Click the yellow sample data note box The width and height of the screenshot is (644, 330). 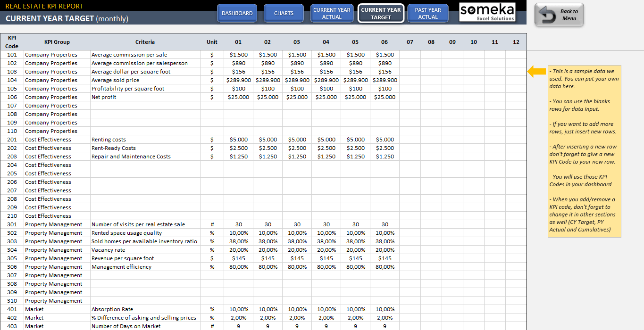click(x=584, y=151)
